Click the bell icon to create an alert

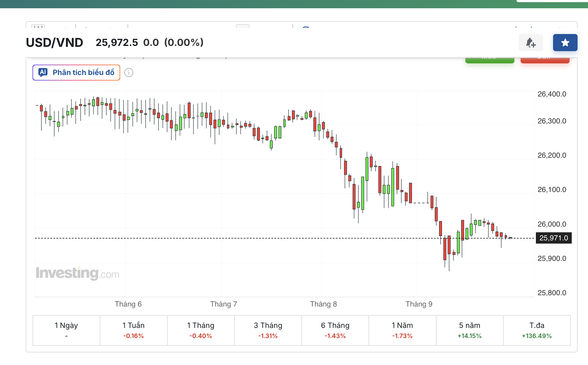pyautogui.click(x=531, y=43)
